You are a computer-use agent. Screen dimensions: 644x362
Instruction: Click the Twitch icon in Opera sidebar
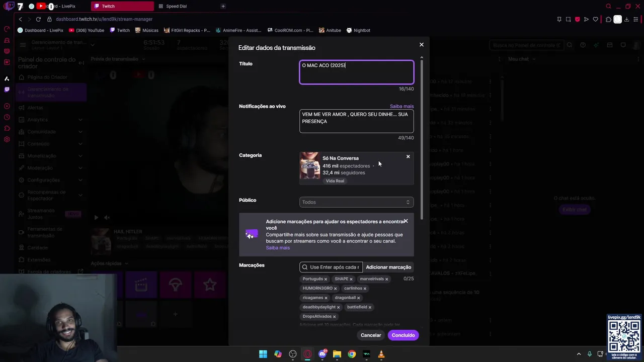tap(7, 89)
